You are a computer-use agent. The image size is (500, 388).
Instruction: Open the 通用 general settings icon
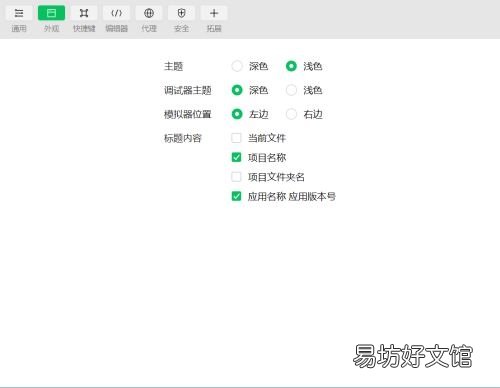tap(19, 13)
